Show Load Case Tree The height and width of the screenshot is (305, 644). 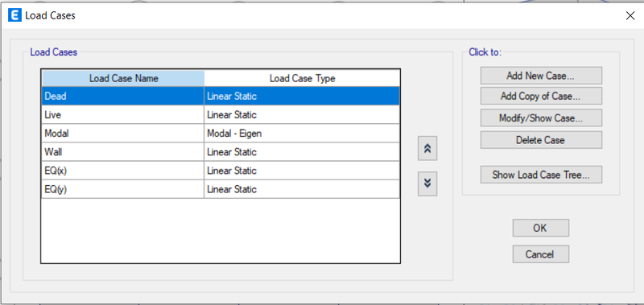point(541,175)
